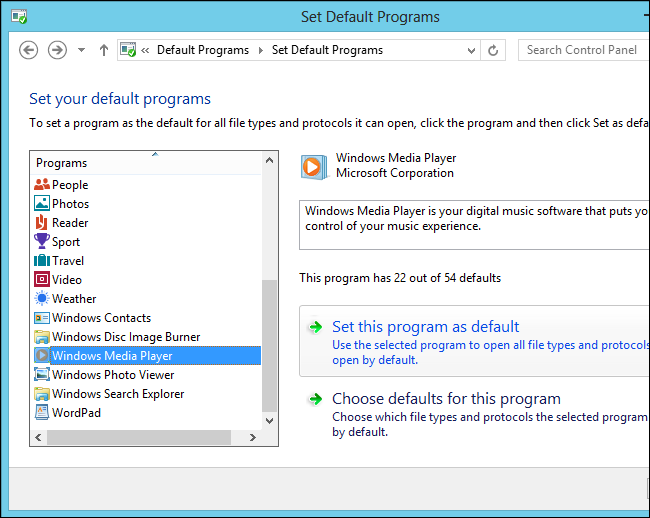Go back with the Back arrow
The image size is (650, 518).
pos(29,50)
